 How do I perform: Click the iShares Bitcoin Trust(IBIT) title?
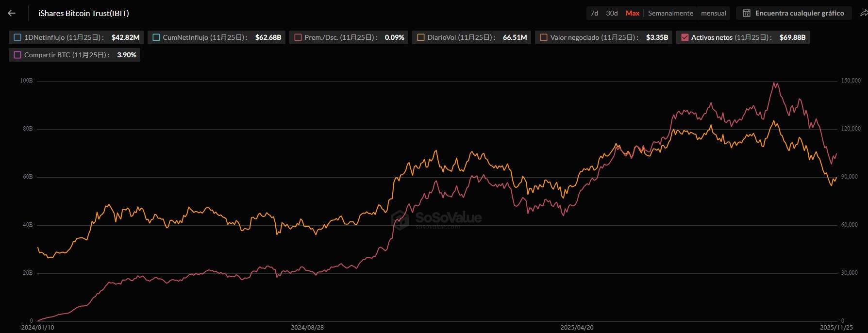point(83,13)
